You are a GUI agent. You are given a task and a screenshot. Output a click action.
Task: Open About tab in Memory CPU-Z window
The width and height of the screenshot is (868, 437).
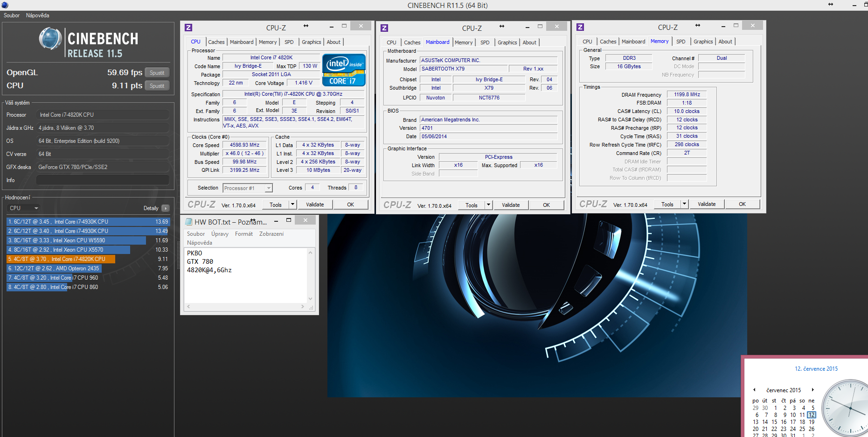[725, 42]
